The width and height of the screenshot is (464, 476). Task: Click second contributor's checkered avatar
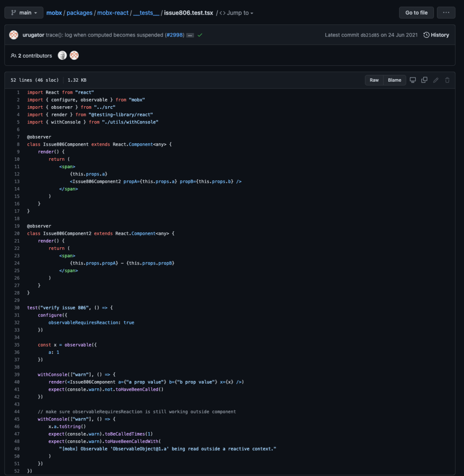(x=74, y=55)
